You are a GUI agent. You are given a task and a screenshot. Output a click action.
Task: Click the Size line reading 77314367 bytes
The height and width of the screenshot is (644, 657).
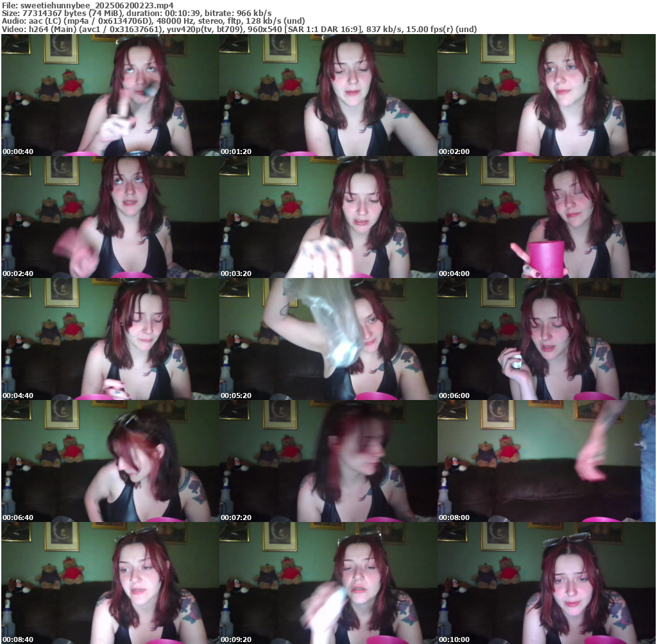coord(137,13)
